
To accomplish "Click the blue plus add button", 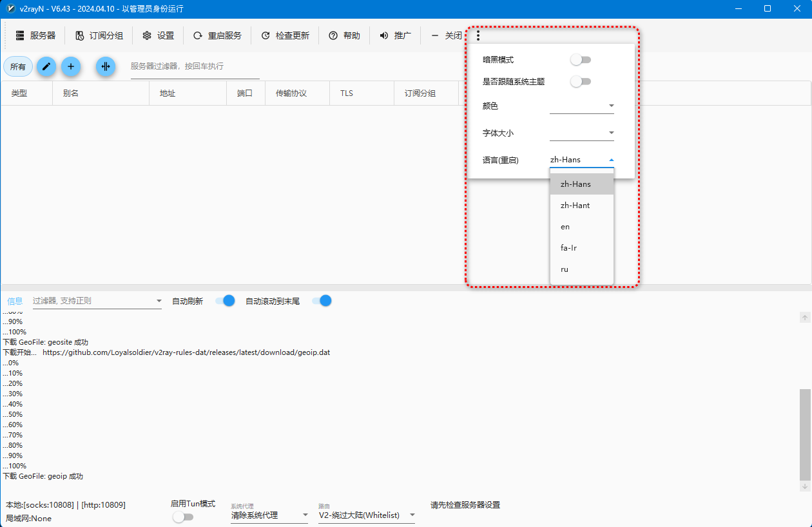I will (71, 66).
